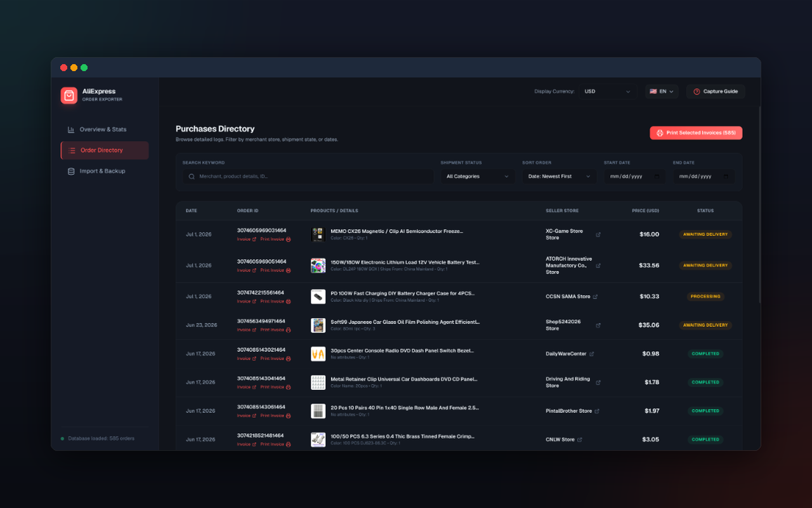The height and width of the screenshot is (508, 812).
Task: Click Print Selected Invoices (585) button
Action: (696, 133)
